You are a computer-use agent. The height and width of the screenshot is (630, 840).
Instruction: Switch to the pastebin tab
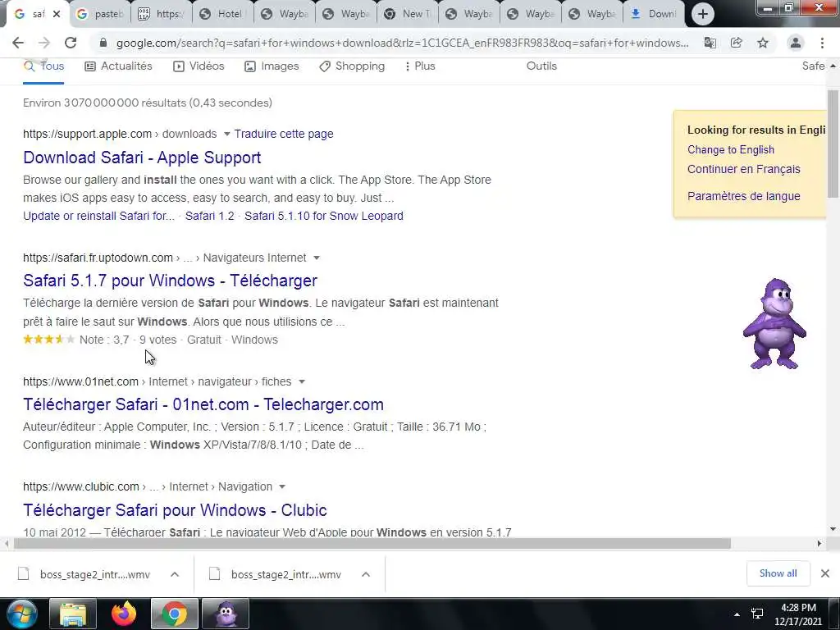point(99,15)
